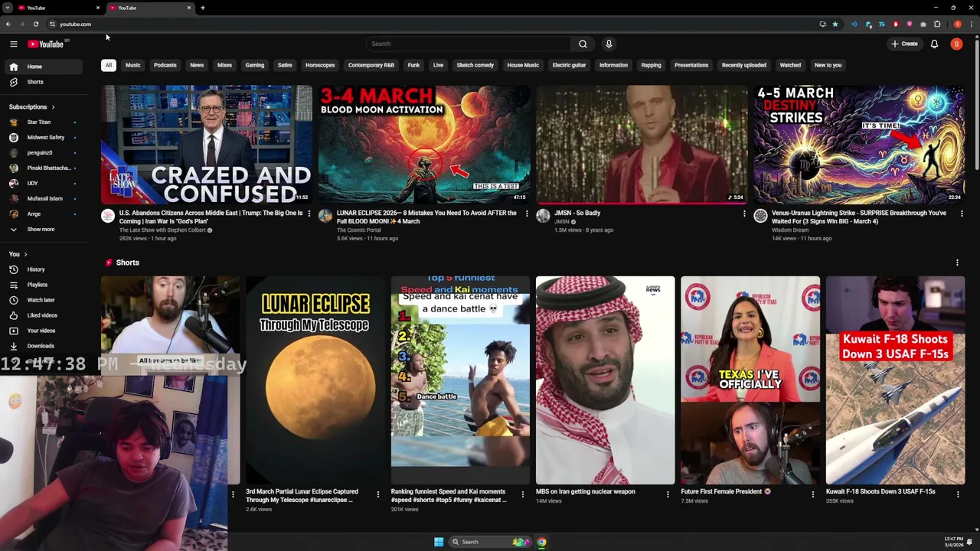Image resolution: width=980 pixels, height=551 pixels.
Task: Open options for Venus-Uranus video
Action: [x=962, y=214]
